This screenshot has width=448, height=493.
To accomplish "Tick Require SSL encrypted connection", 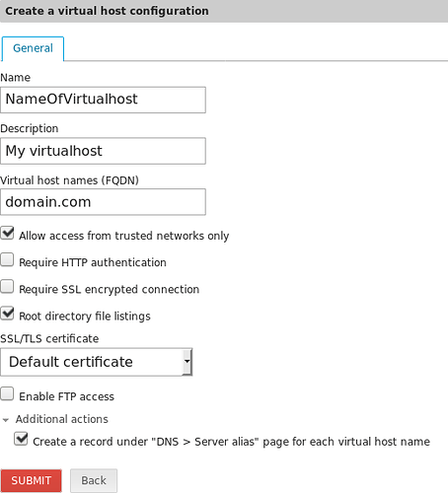I will click(x=7, y=287).
